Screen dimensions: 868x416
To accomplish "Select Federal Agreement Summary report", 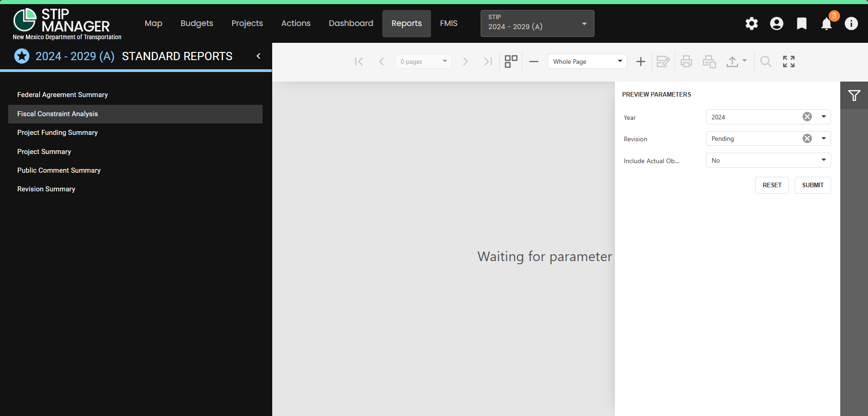I will [135, 95].
